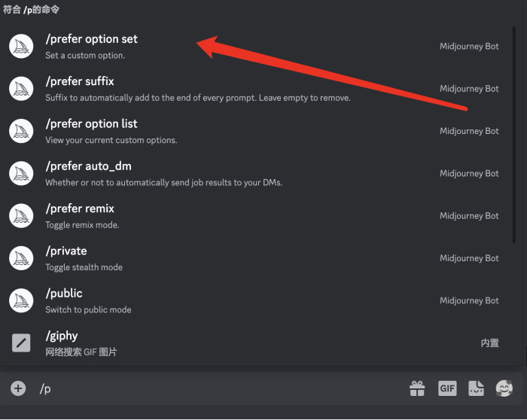This screenshot has width=527, height=420.
Task: Click Midjourney sailboat icon beside /prefer suffix
Action: pyautogui.click(x=21, y=89)
